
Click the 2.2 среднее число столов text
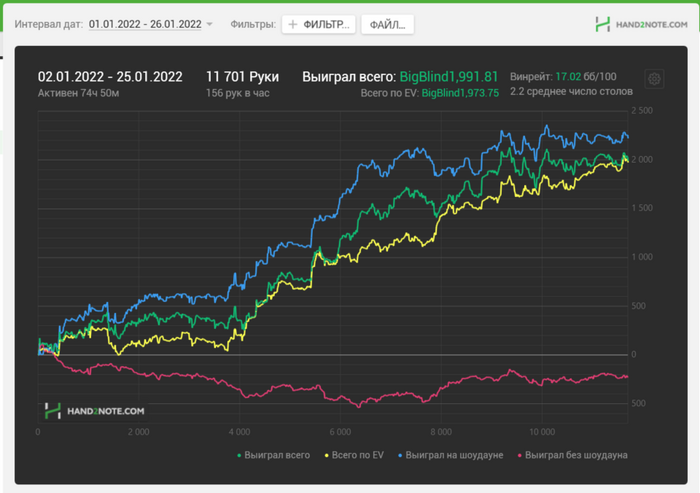(571, 92)
